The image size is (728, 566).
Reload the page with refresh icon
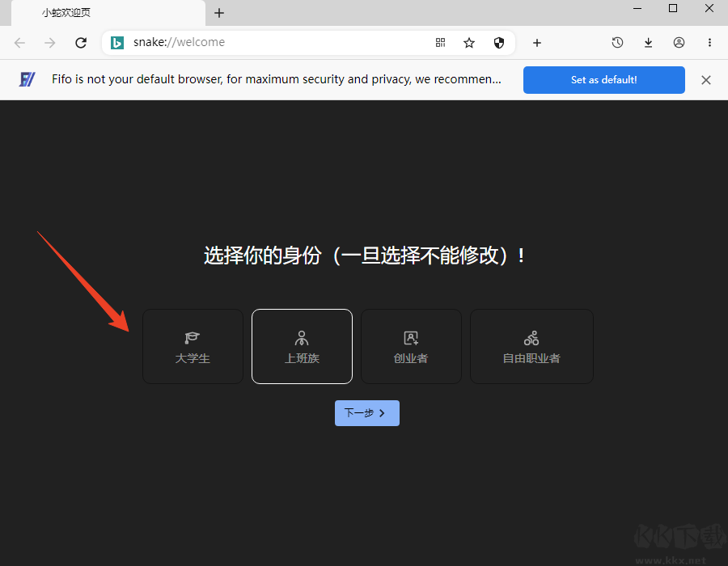(x=80, y=42)
